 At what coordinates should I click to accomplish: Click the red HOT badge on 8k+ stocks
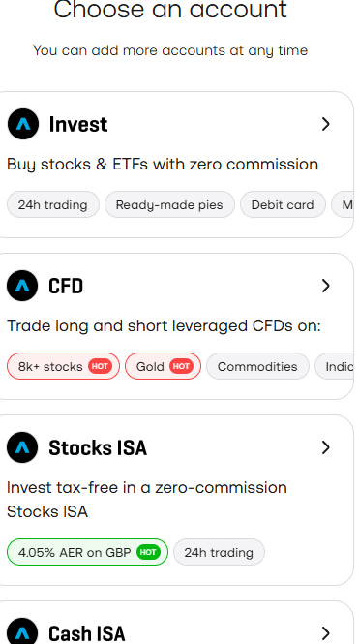(x=100, y=366)
